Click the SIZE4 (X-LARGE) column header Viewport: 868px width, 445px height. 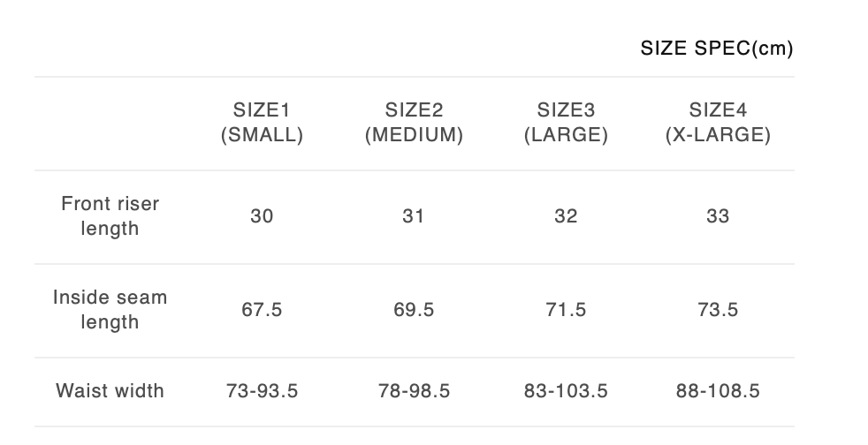point(718,123)
